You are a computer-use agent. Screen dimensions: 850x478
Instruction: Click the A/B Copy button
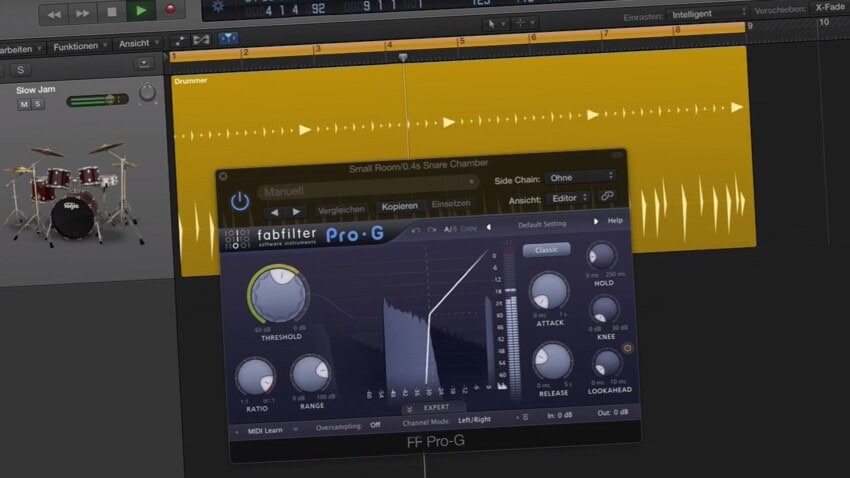(x=468, y=228)
